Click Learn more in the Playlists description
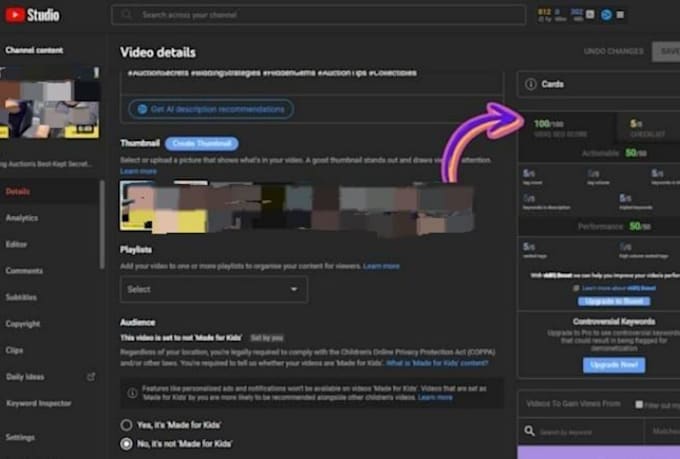The height and width of the screenshot is (459, 680). point(381,266)
